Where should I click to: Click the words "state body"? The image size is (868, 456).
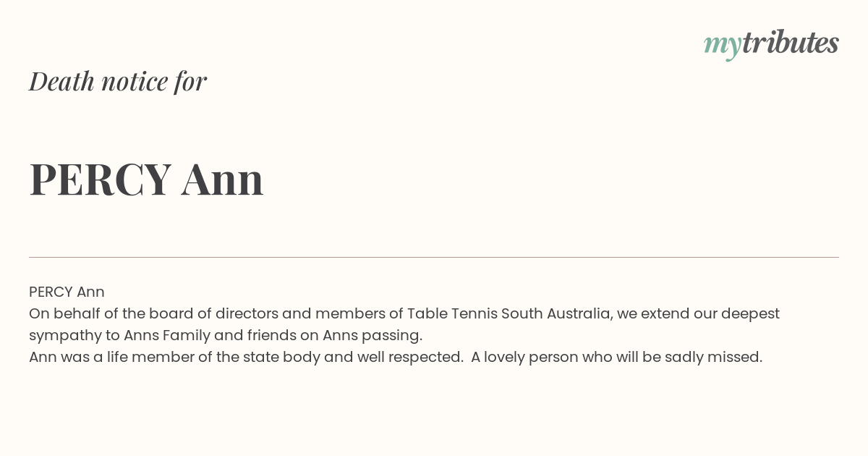point(280,358)
